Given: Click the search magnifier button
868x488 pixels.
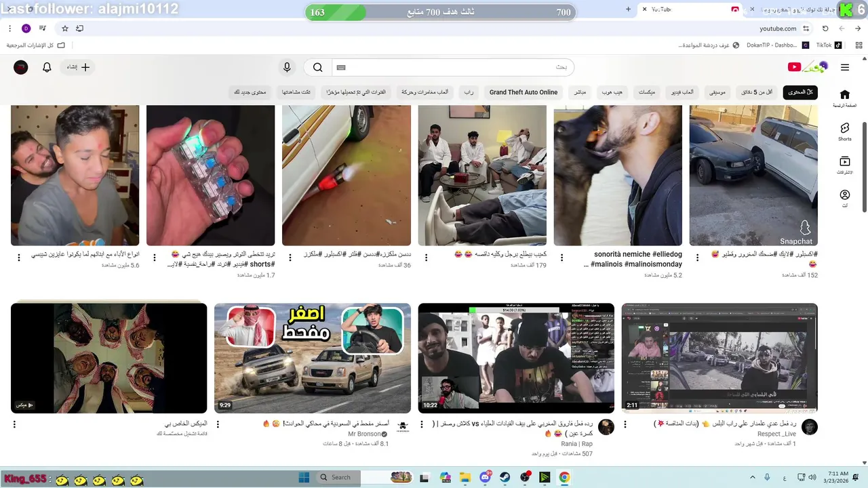Looking at the screenshot, I should [x=317, y=67].
